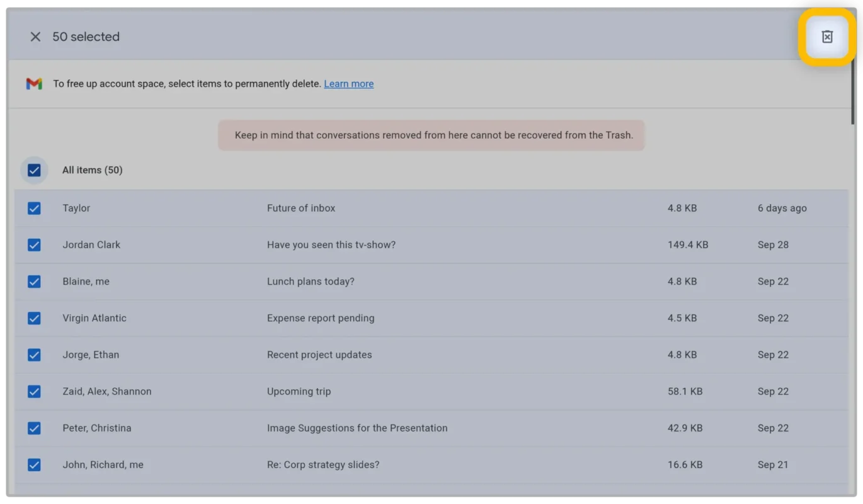Viewport: 863px width, 504px height.
Task: Uncheck the Peter, Christina email checkbox
Action: click(x=34, y=428)
